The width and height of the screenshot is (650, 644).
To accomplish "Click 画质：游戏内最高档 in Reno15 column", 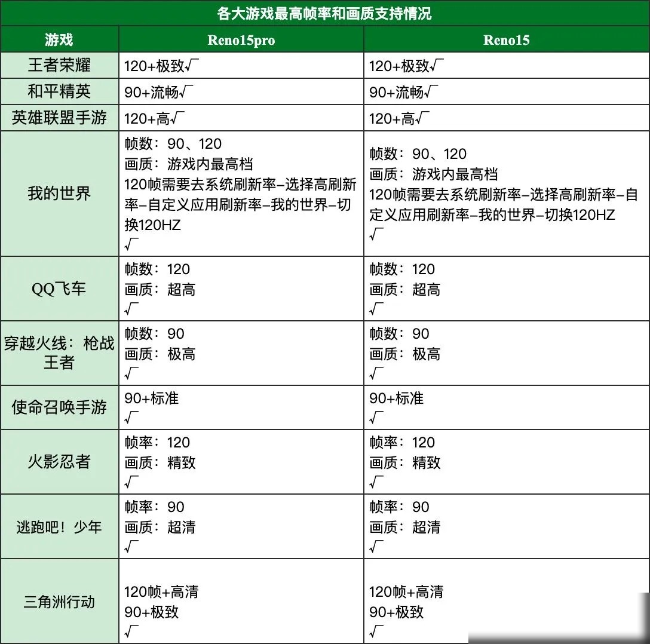I will pos(434,174).
